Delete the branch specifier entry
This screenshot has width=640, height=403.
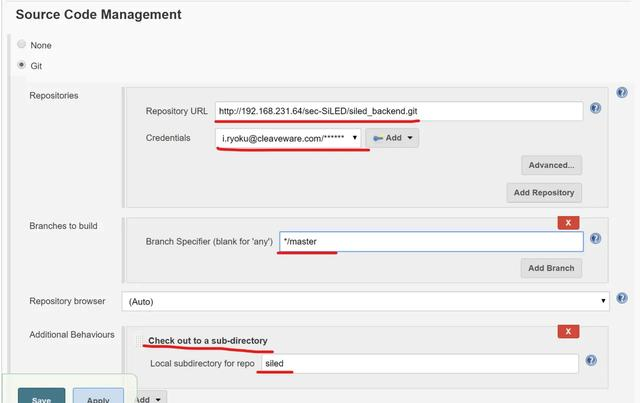[568, 223]
